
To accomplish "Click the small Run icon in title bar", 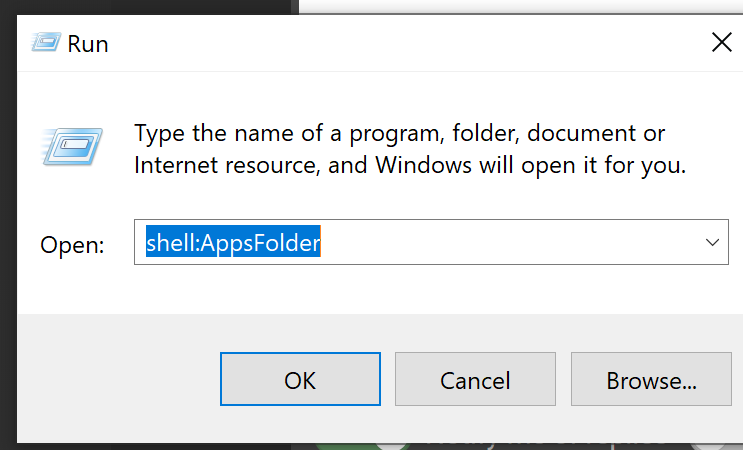I will 43,43.
